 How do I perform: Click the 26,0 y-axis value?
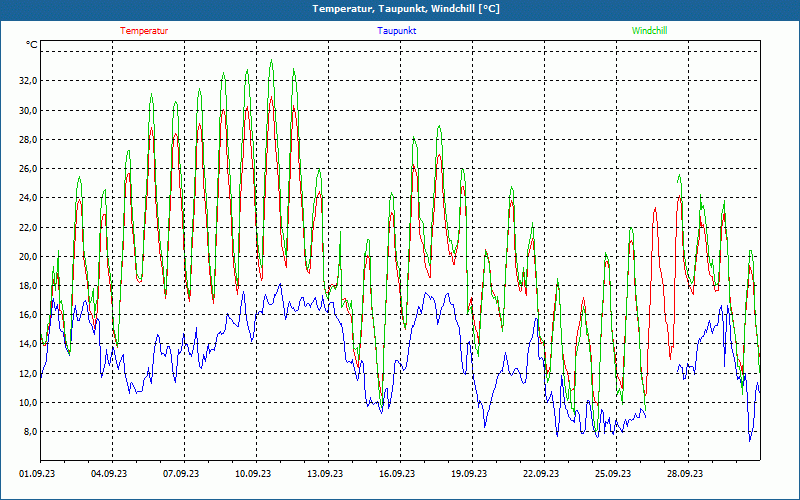coord(28,168)
